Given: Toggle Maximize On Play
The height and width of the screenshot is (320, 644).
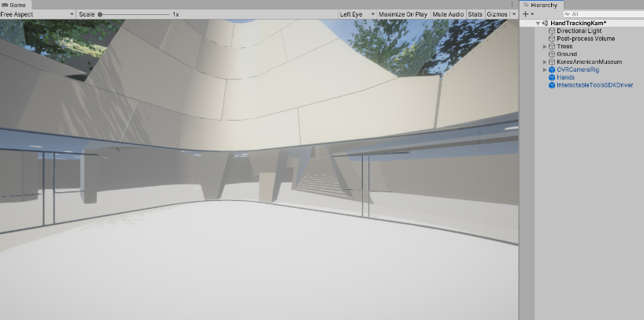Looking at the screenshot, I should (x=402, y=14).
